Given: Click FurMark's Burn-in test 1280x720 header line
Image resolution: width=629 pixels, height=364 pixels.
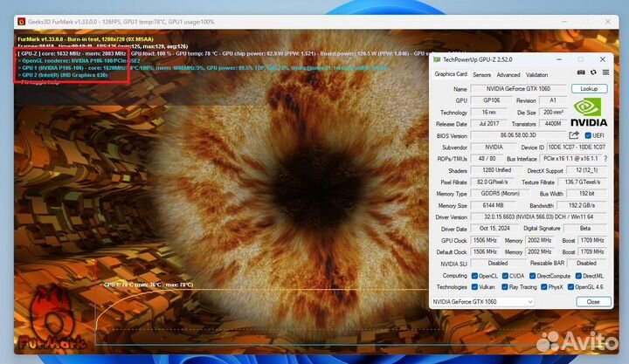Looking at the screenshot, I should pyautogui.click(x=86, y=39).
